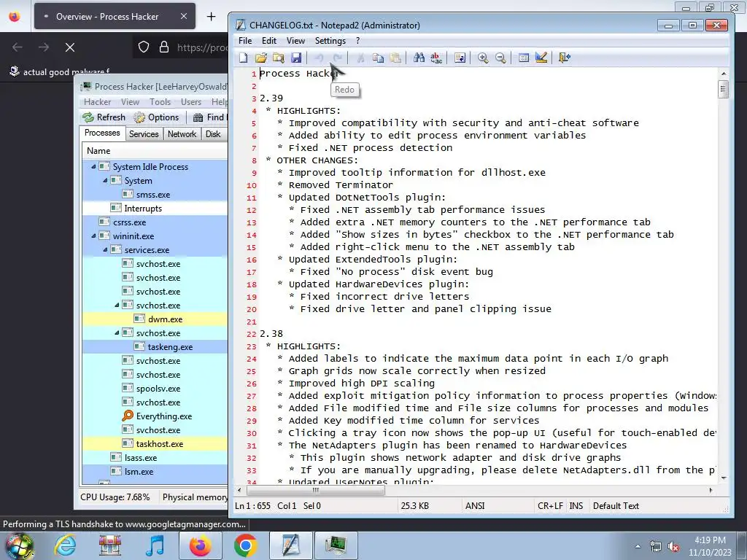747x560 pixels.
Task: Collapse the System Idle Process tree node
Action: (93, 167)
